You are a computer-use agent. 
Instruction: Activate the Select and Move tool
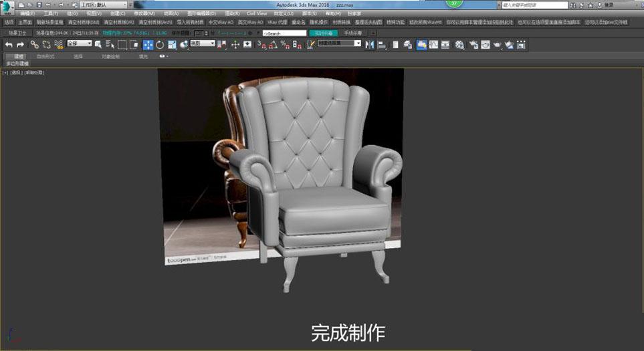click(148, 45)
